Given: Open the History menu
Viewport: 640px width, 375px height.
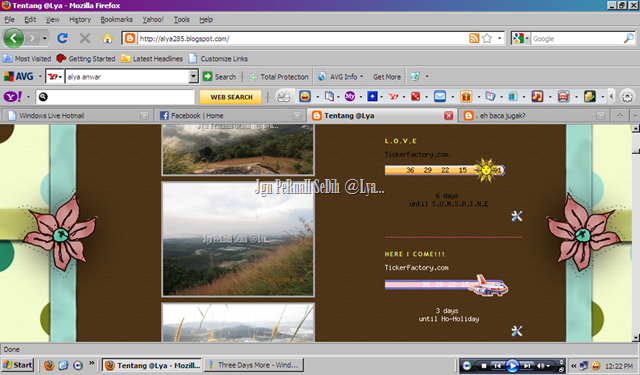Looking at the screenshot, I should click(80, 19).
